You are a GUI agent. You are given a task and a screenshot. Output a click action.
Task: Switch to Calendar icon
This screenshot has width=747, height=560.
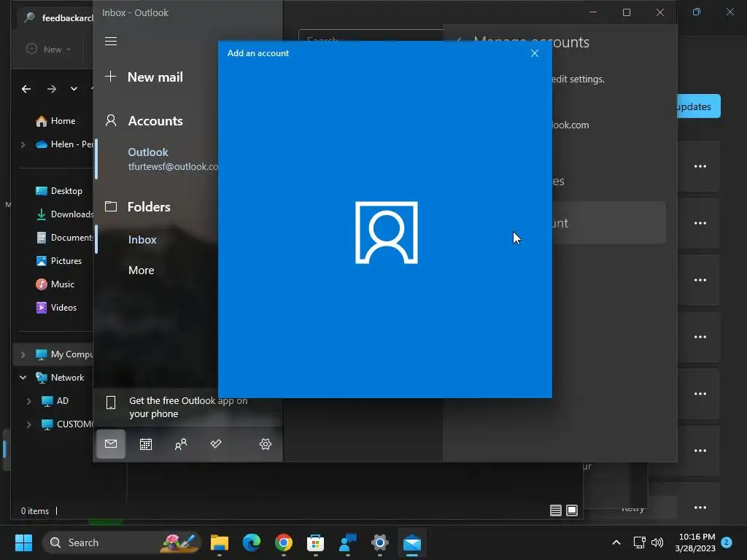point(146,444)
